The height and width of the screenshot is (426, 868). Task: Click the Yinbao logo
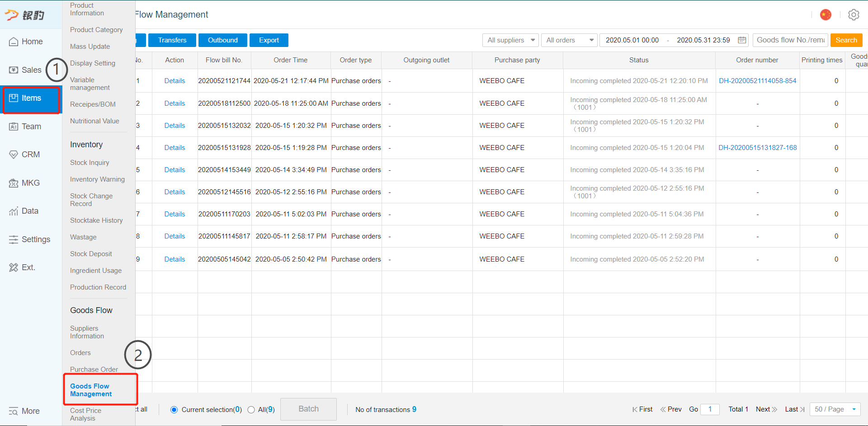pos(25,15)
